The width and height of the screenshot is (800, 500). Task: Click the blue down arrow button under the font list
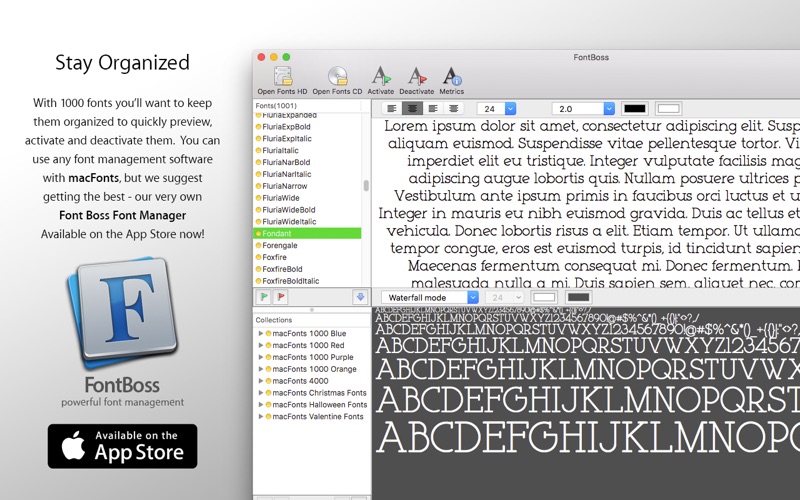click(360, 297)
